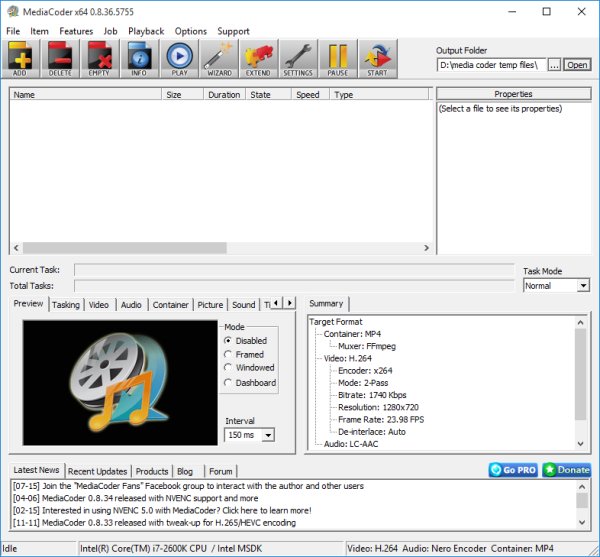The width and height of the screenshot is (600, 557).
Task: Click the Go PRO button
Action: [x=513, y=470]
